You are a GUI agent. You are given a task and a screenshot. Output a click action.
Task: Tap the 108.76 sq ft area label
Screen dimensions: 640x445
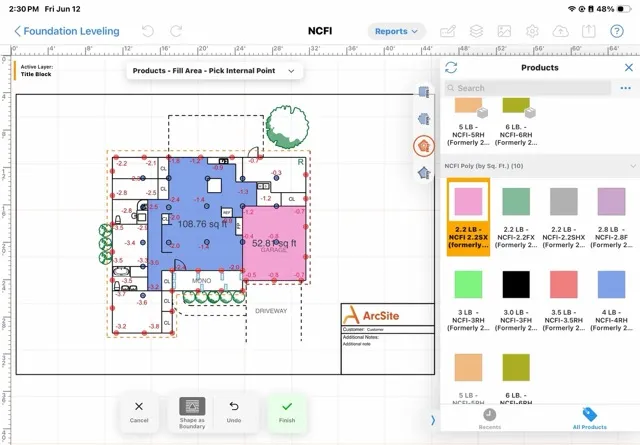(x=202, y=224)
